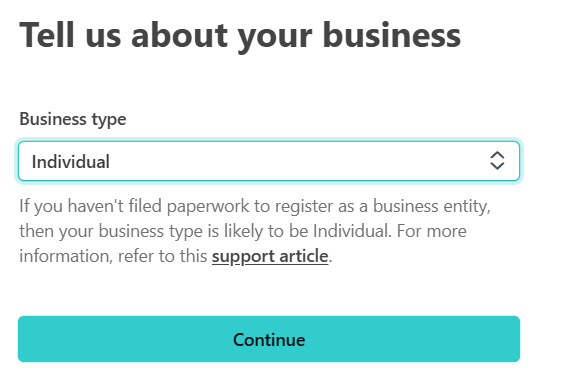Select the Individual value in the combo box
Screen dimensions: 567x385
[x=71, y=162]
